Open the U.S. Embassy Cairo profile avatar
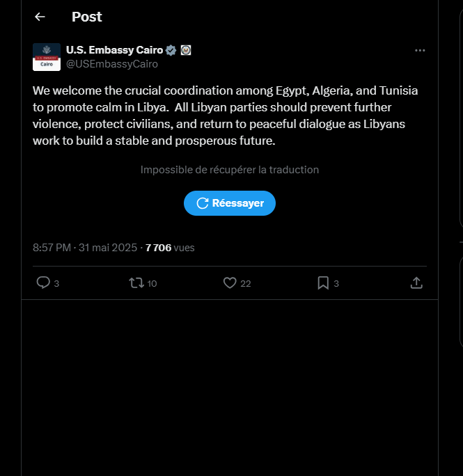Image resolution: width=463 pixels, height=476 pixels. pyautogui.click(x=47, y=57)
